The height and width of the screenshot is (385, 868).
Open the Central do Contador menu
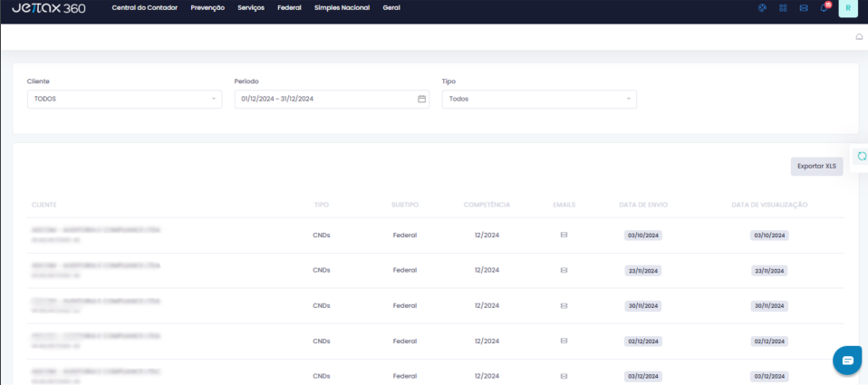[x=144, y=8]
